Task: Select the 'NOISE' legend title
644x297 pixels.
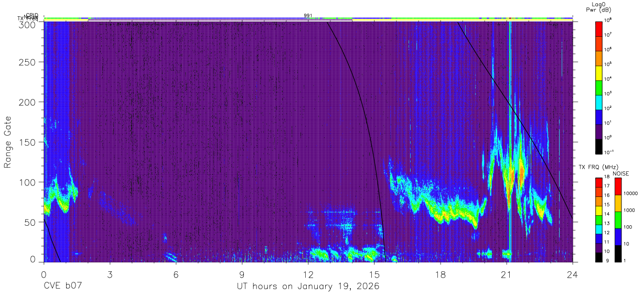Action: click(620, 173)
